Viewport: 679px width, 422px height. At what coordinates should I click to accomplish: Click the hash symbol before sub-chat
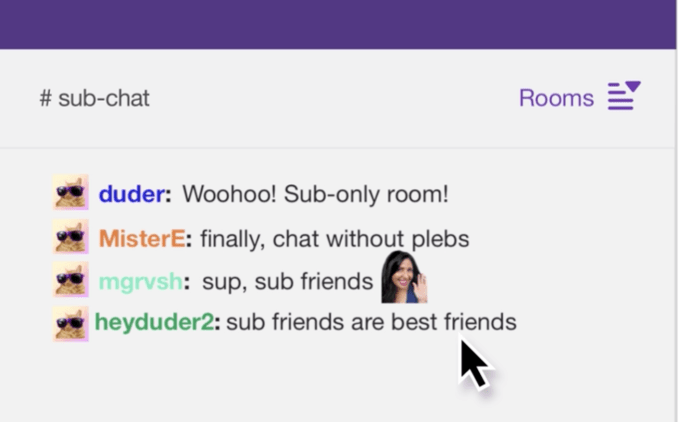(x=45, y=98)
